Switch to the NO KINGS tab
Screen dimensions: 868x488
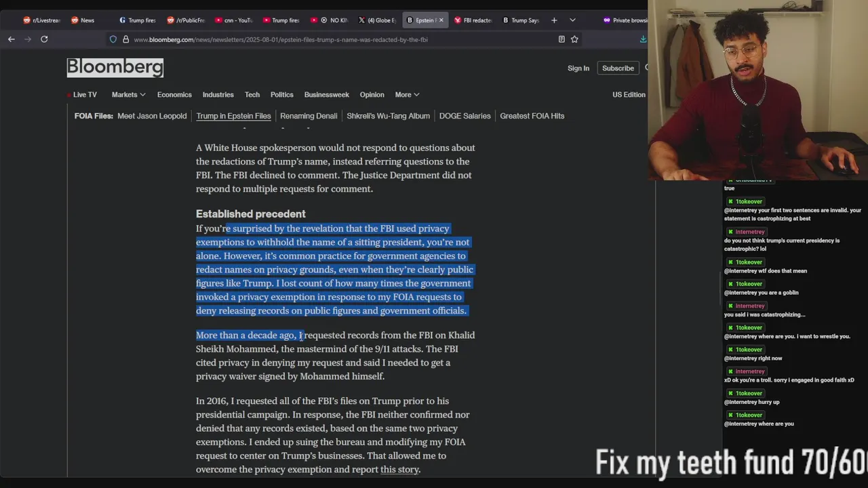pos(330,20)
